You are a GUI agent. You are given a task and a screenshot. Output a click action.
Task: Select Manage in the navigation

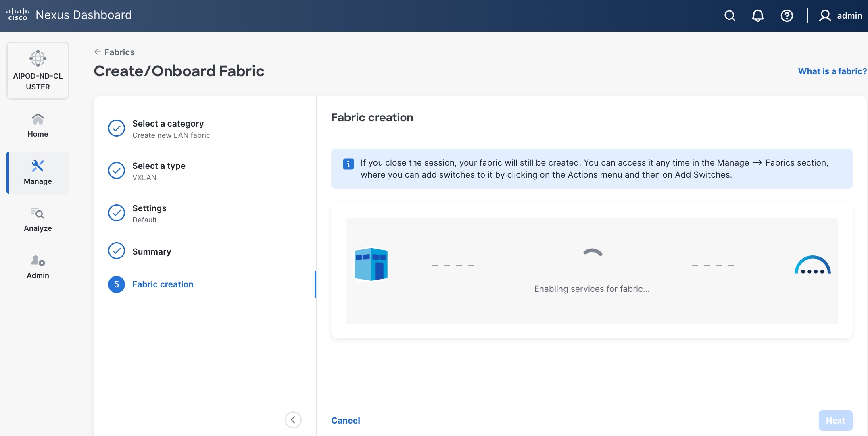coord(38,172)
